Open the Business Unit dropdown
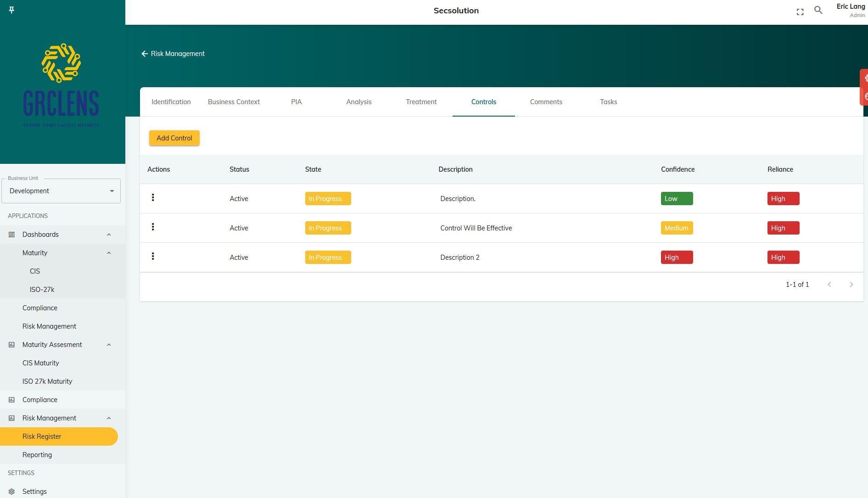This screenshot has height=498, width=868. [61, 191]
